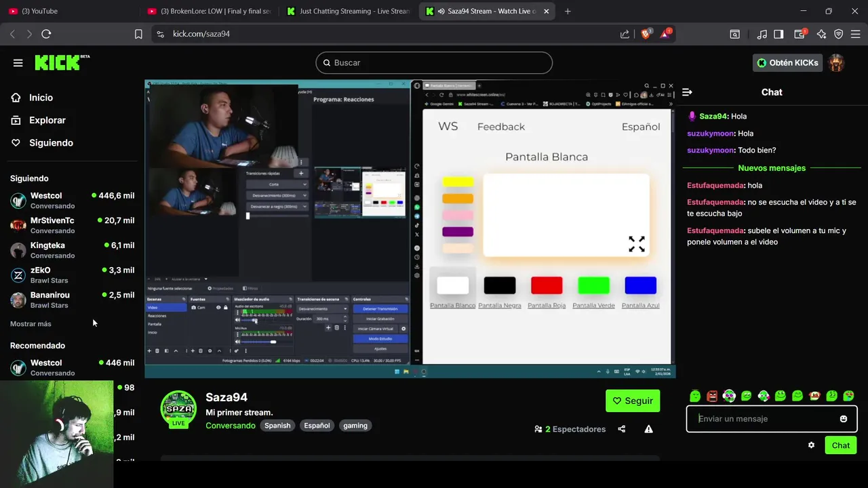Screen dimensions: 868x488
Task: Open the search tabs icon
Action: point(734,34)
